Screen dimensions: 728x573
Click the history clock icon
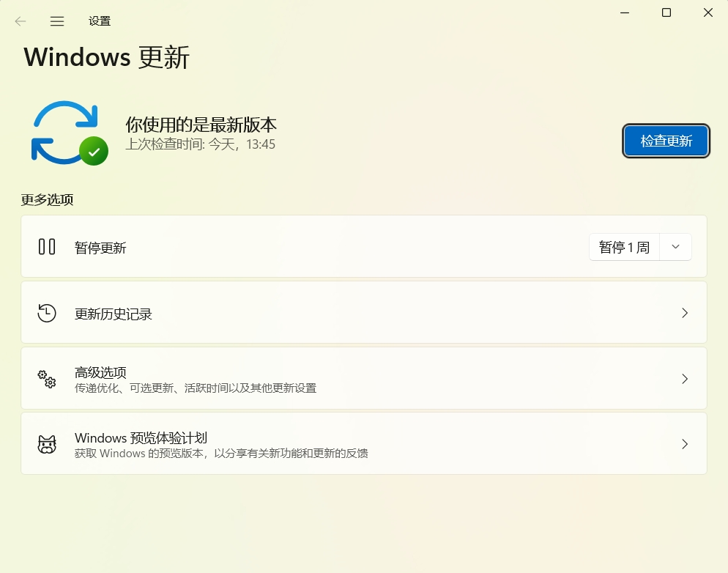click(x=47, y=313)
